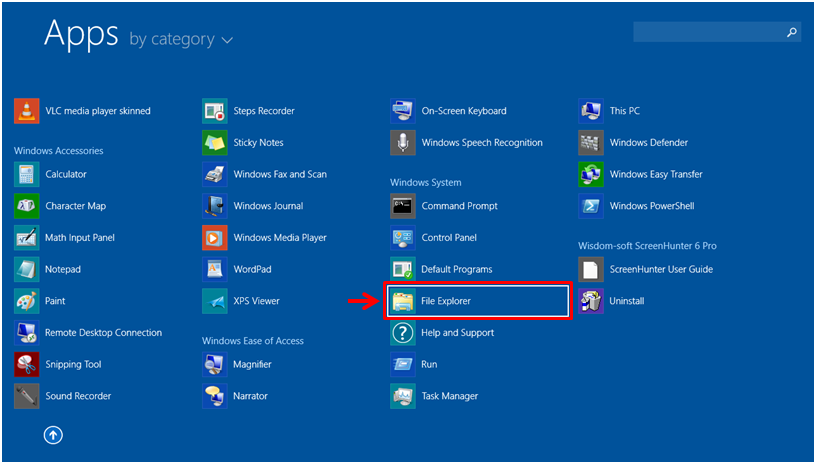815x463 pixels.
Task: Launch the Calculator app icon
Action: pyautogui.click(x=27, y=174)
